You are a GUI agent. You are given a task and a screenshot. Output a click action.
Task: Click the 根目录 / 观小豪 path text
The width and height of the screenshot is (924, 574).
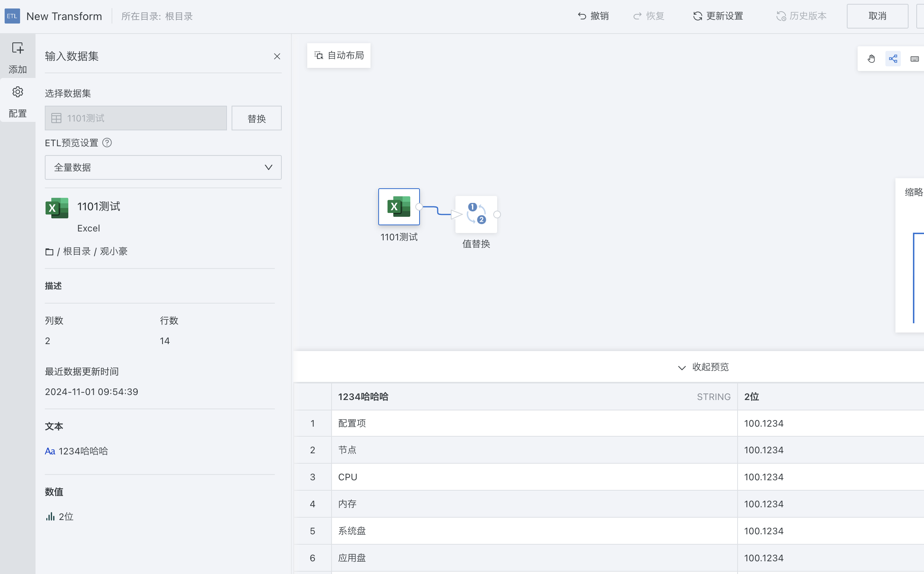(x=95, y=252)
